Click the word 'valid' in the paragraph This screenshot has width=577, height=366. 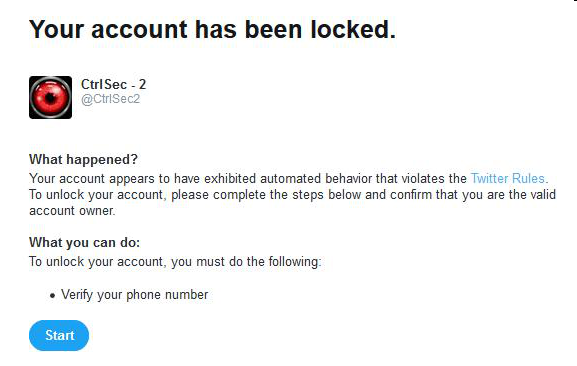pyautogui.click(x=543, y=195)
